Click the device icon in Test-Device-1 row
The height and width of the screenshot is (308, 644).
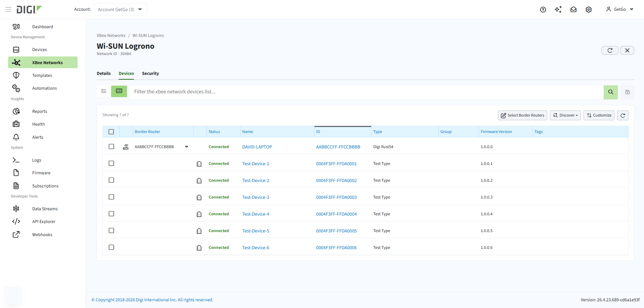[x=199, y=164]
